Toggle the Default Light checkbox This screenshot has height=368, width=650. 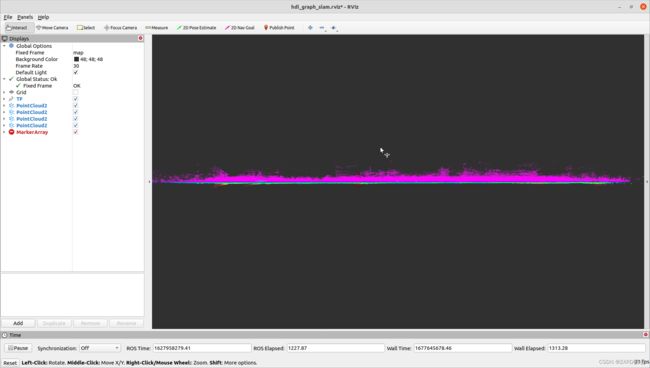[x=75, y=73]
